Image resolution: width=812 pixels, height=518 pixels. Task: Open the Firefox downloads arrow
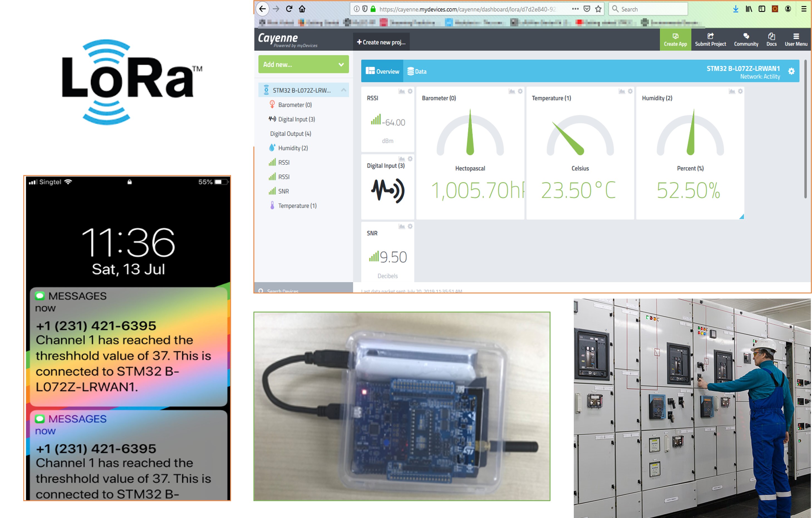[736, 9]
